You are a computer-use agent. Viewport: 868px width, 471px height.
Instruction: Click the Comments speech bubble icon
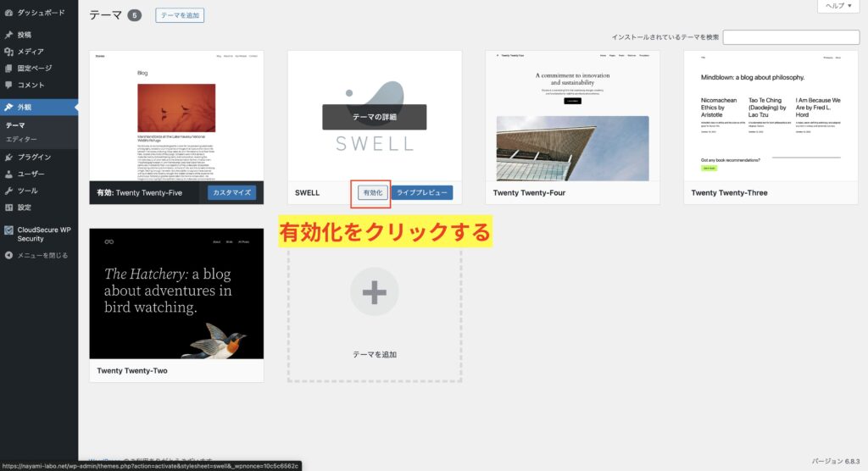point(8,85)
